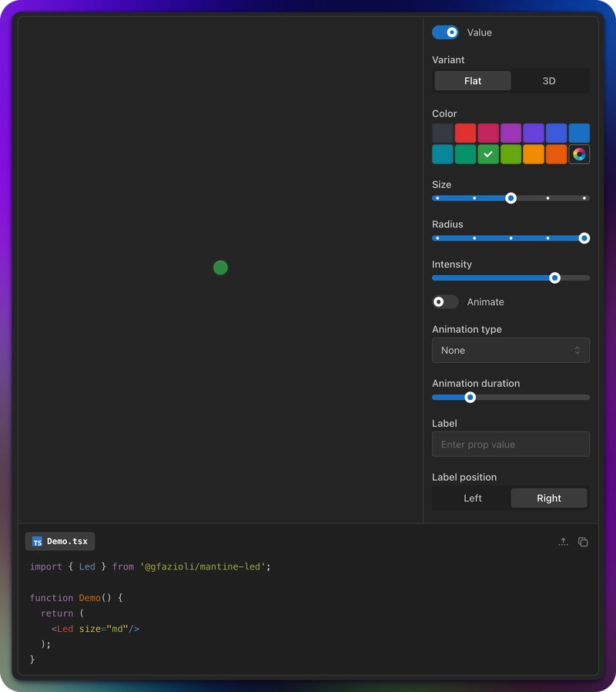Click the Led size="md" code line

(95, 629)
